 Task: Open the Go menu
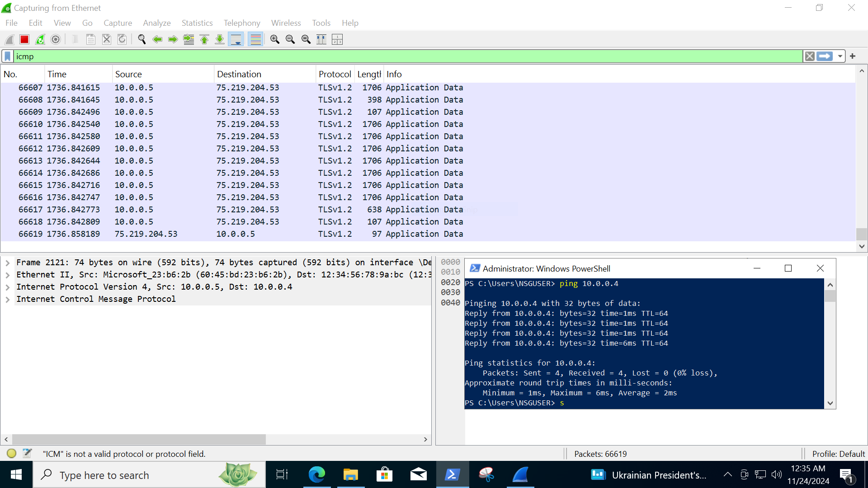[x=87, y=23]
